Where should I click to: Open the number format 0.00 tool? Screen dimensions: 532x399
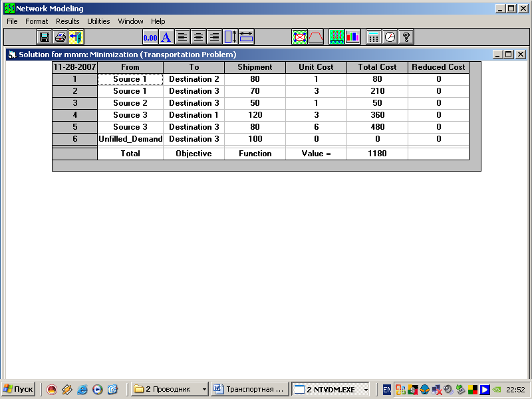coord(150,37)
